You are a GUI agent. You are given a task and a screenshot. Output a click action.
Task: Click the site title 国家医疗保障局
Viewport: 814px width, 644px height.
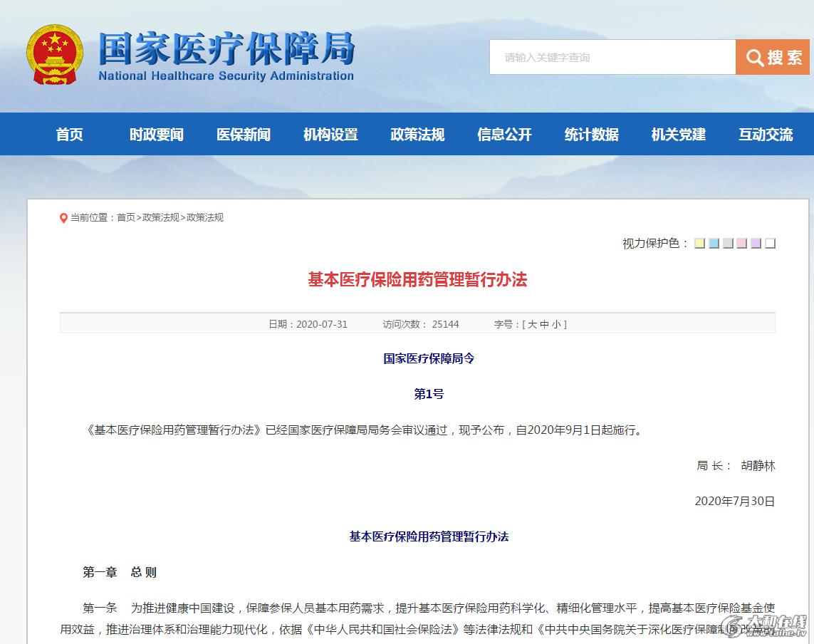coord(226,49)
